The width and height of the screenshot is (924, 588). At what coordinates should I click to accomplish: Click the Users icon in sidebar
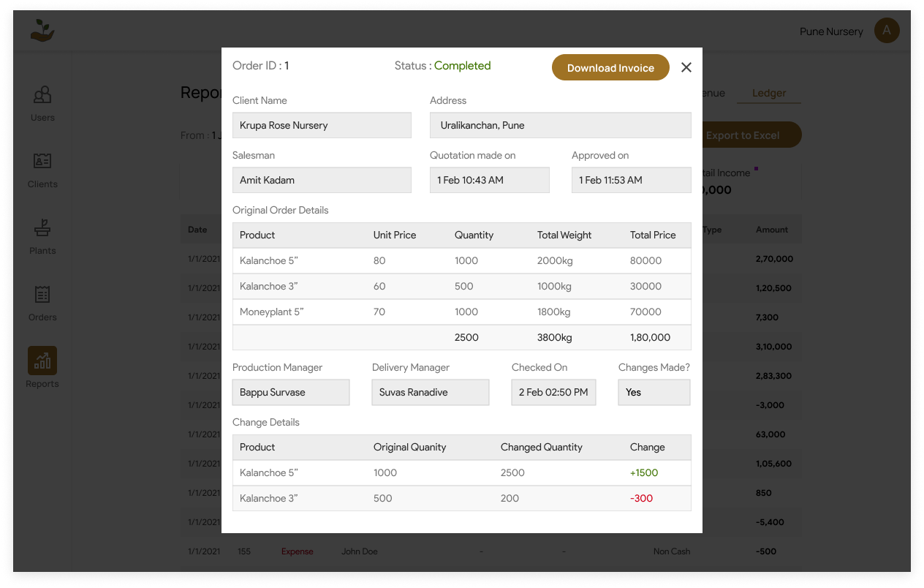pyautogui.click(x=42, y=95)
